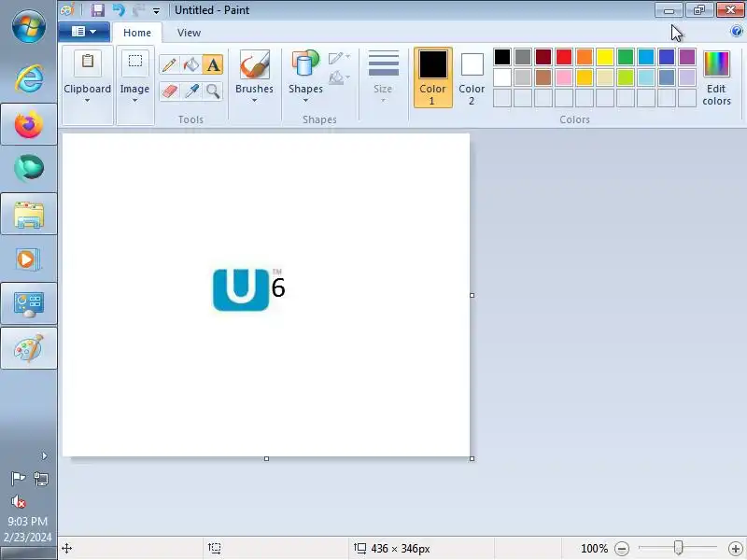Open the Shape outline dropdown
Image resolution: width=747 pixels, height=560 pixels.
[x=339, y=58]
